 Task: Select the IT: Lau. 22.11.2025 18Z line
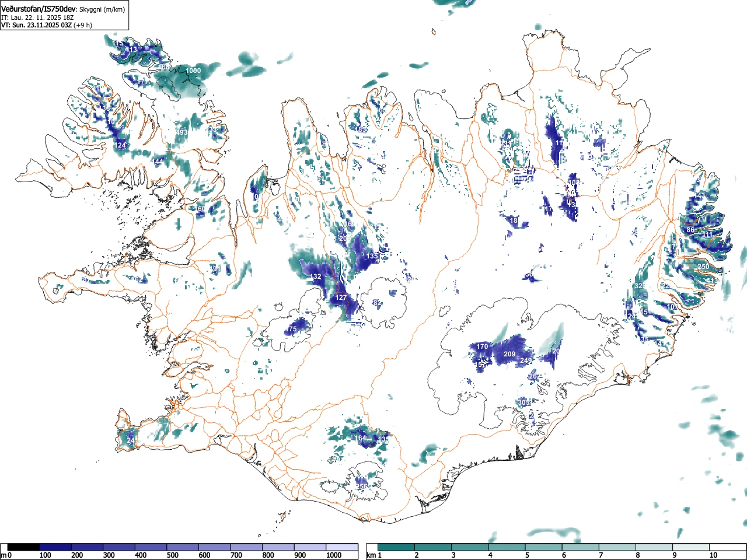coord(37,17)
